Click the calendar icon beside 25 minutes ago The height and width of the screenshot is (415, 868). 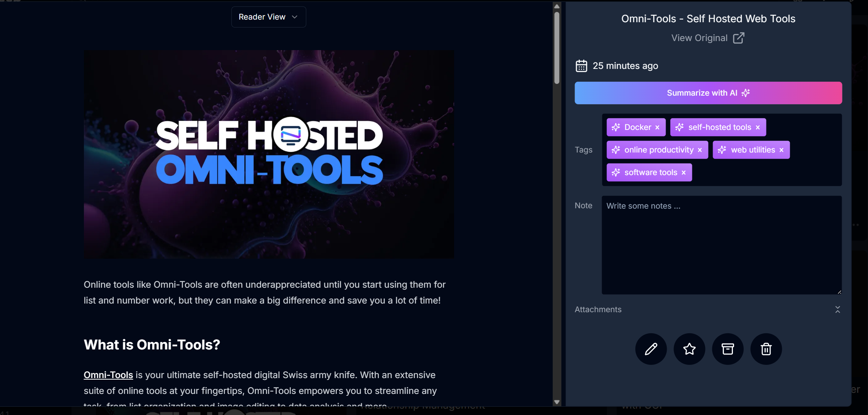581,66
